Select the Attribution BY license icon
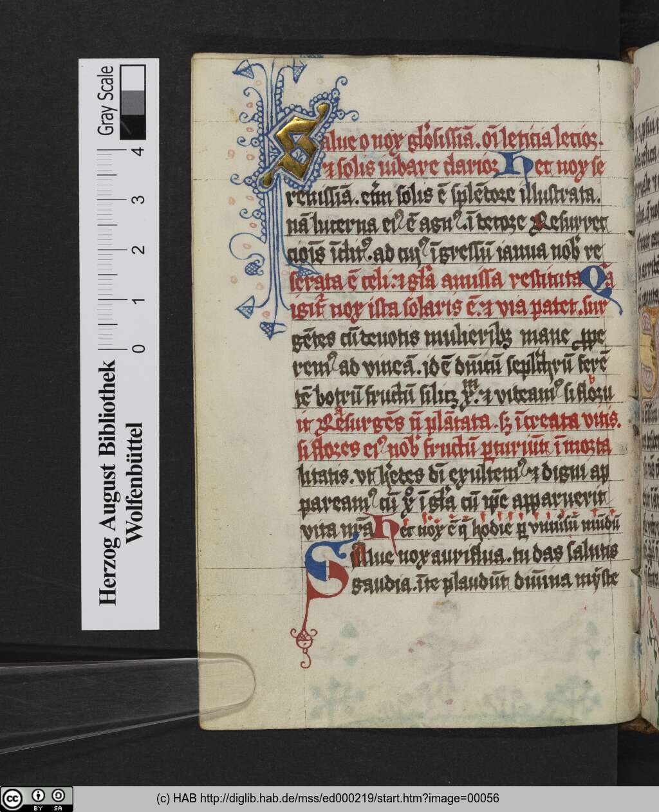The height and width of the screenshot is (812, 659). pyautogui.click(x=40, y=796)
